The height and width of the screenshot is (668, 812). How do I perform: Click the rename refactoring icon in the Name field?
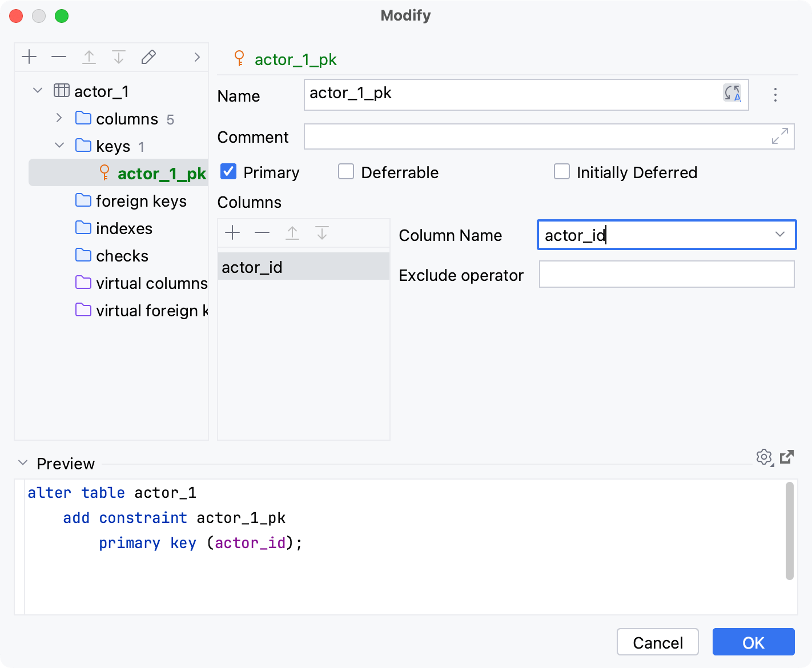point(732,94)
